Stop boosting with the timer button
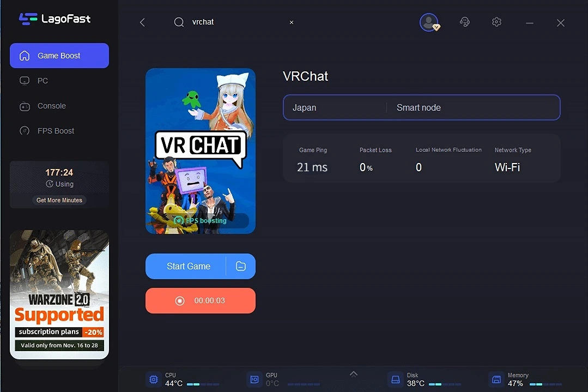Screen dimensions: 588x392 (x=201, y=300)
